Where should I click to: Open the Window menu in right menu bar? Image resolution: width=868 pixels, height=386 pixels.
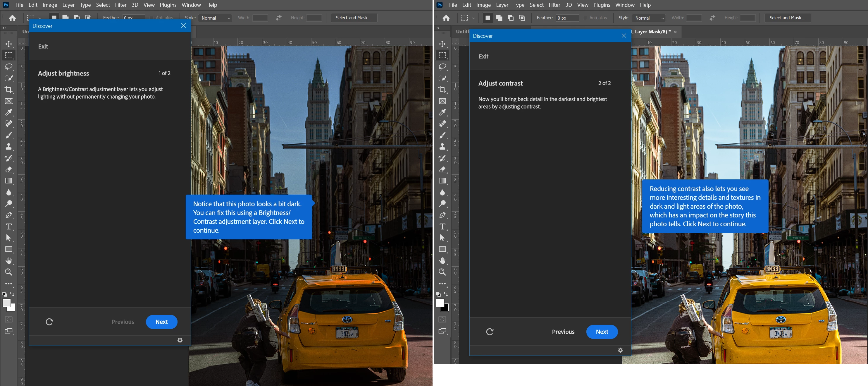tap(625, 5)
